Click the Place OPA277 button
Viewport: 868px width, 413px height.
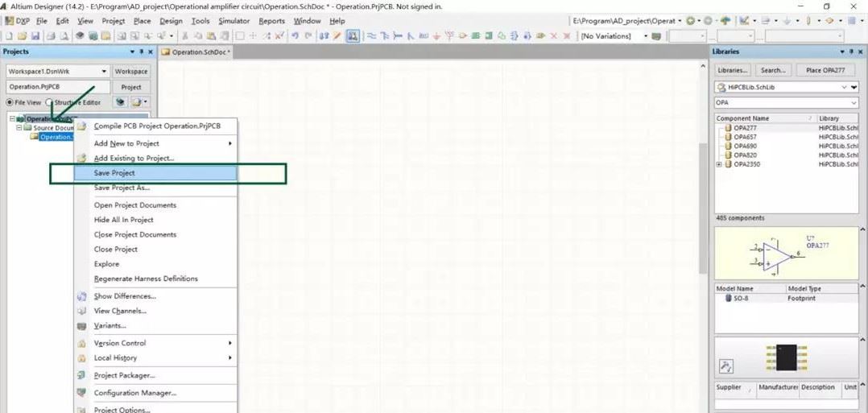825,70
